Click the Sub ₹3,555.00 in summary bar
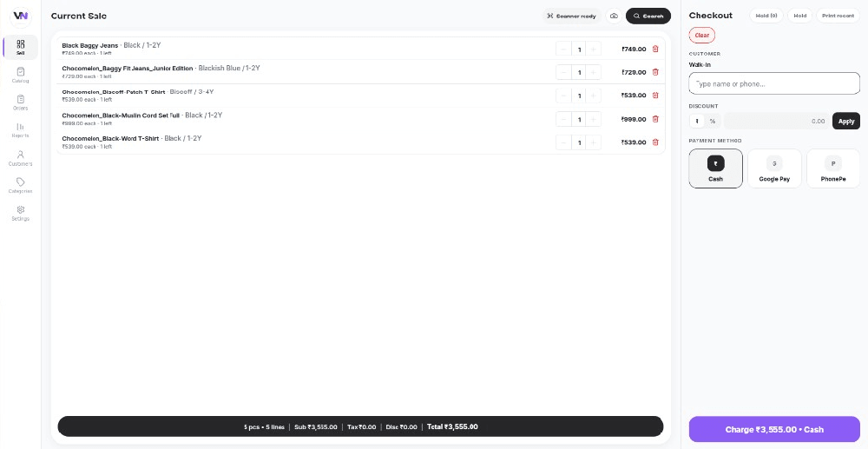Viewport: 868px width, 449px height. (316, 427)
